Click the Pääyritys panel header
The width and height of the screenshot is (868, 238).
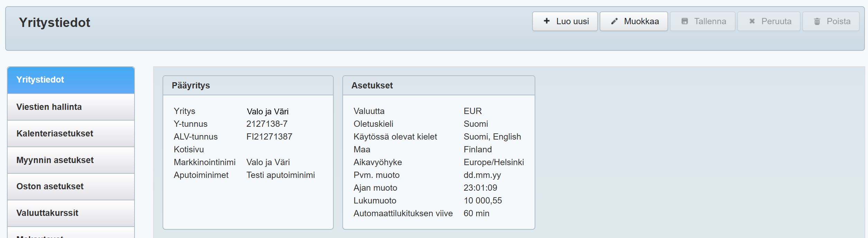click(x=248, y=86)
